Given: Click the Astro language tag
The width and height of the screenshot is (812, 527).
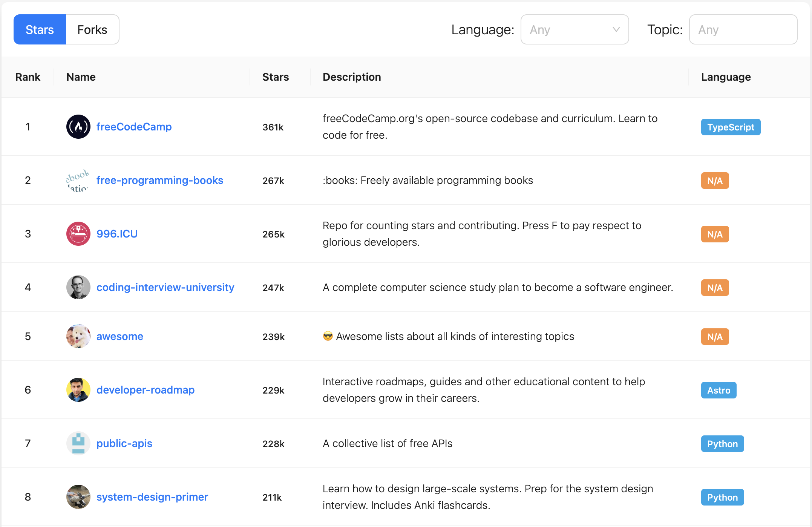Looking at the screenshot, I should [718, 390].
